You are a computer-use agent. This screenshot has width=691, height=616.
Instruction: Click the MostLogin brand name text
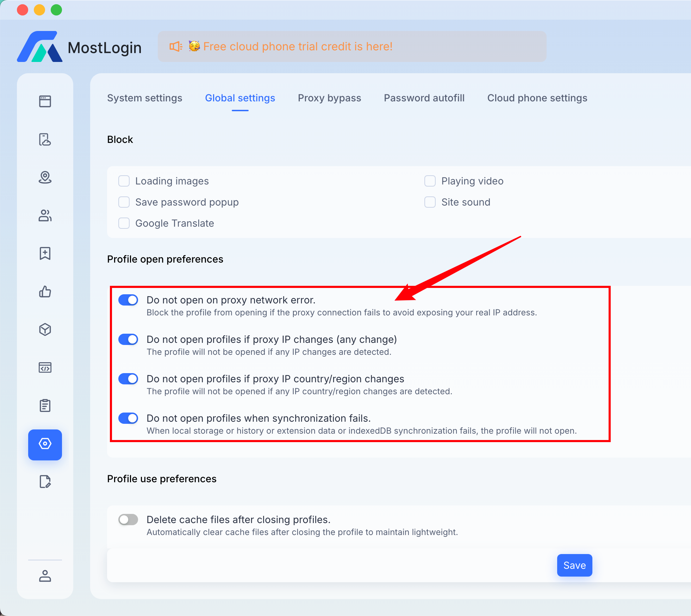[105, 48]
